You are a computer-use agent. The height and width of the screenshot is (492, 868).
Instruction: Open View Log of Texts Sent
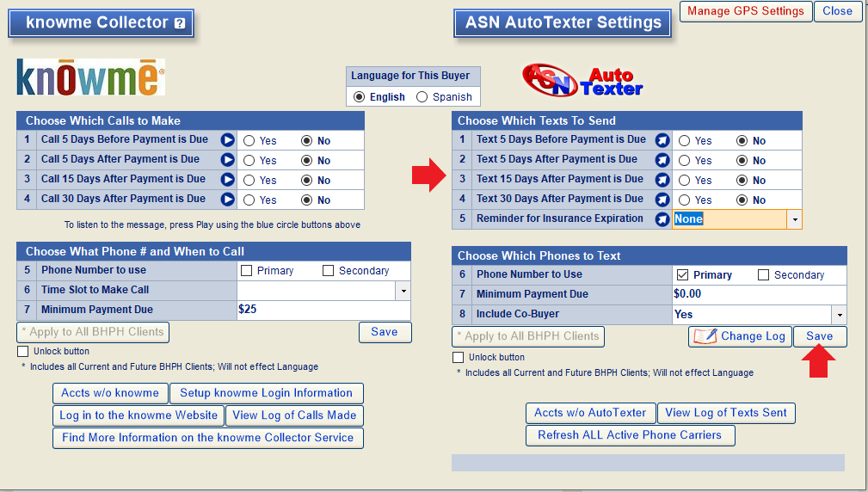click(x=726, y=413)
